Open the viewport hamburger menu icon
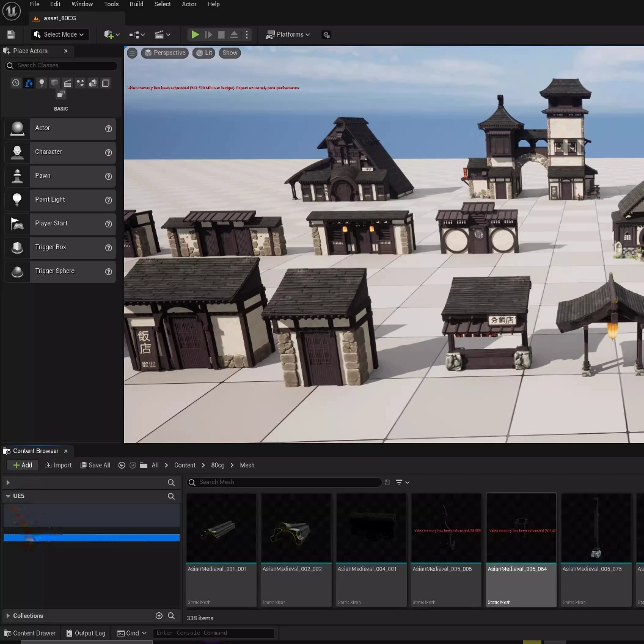 (132, 53)
